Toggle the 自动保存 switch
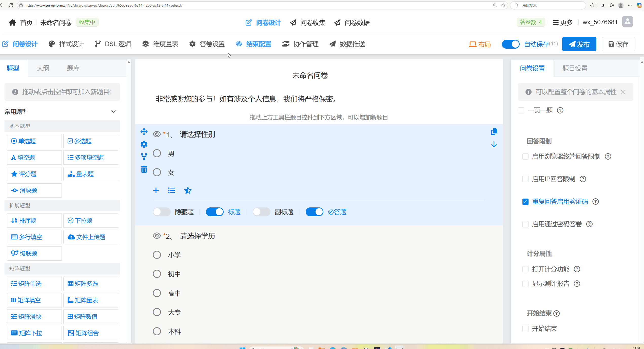Image resolution: width=644 pixels, height=349 pixels. 511,44
